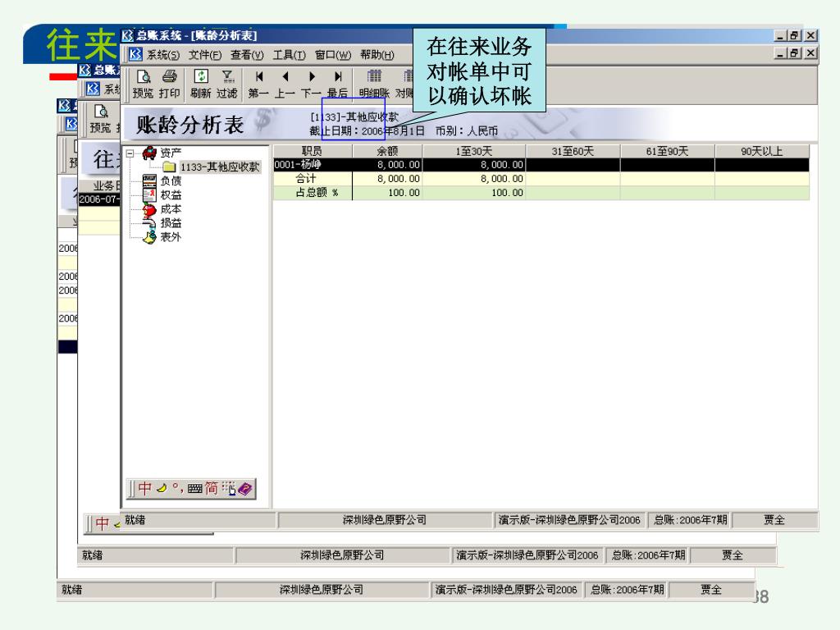The width and height of the screenshot is (840, 630).
Task: Toggle the 中 Chinese/English mode on the IME bar
Action: click(x=144, y=488)
